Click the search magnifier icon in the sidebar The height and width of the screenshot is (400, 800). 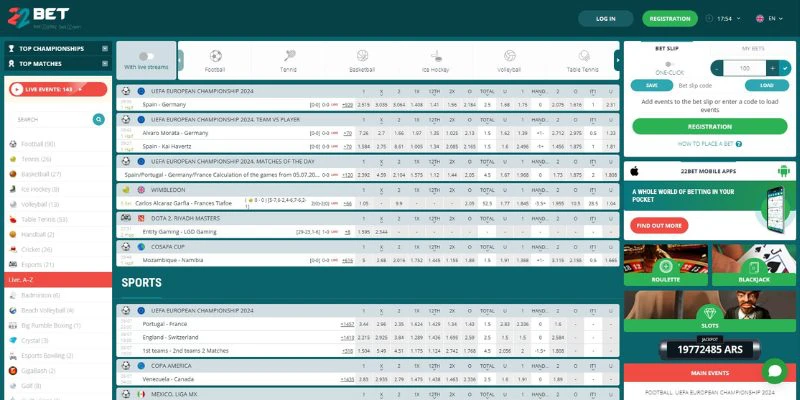(x=99, y=119)
